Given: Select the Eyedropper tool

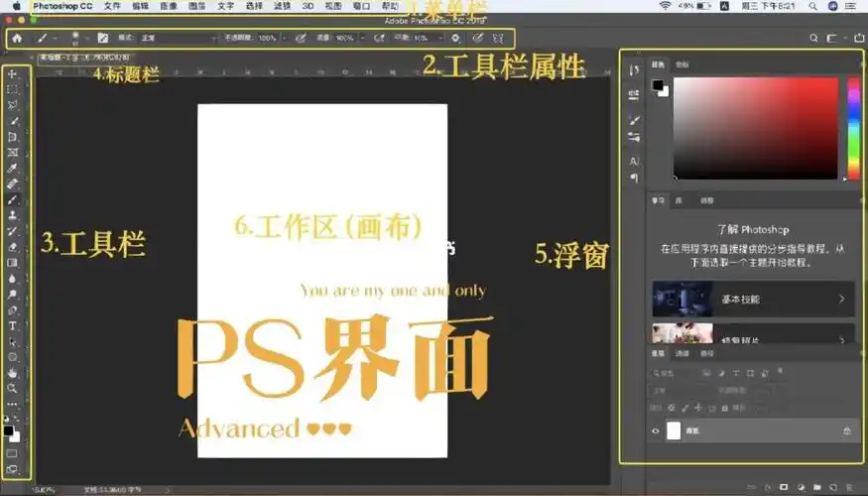Looking at the screenshot, I should pos(12,168).
